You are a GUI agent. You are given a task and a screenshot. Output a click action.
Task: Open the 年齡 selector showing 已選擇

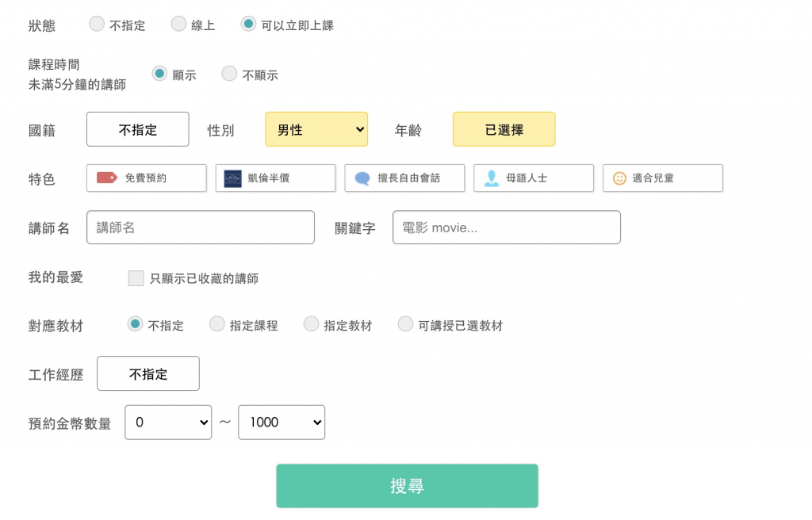(504, 129)
